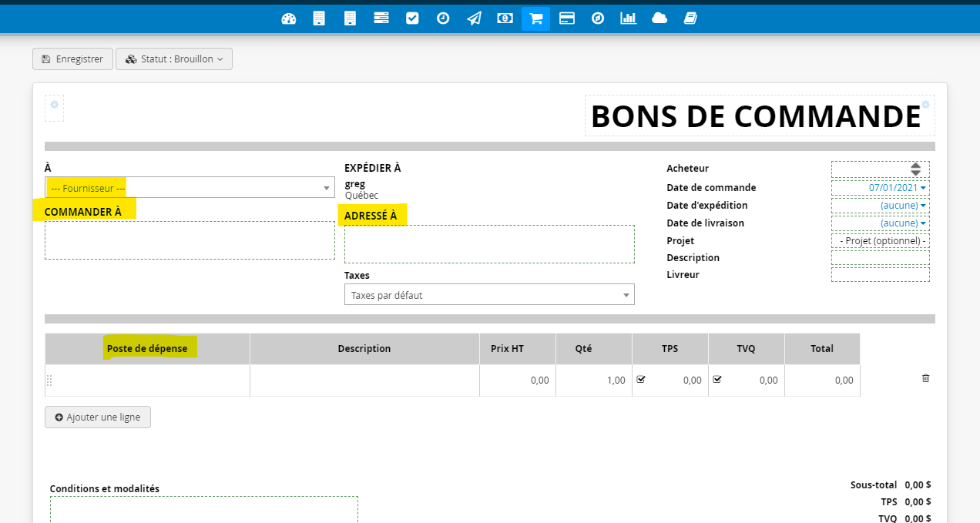980x523 pixels.
Task: Select the paper plane send icon in toolbar
Action: point(473,18)
